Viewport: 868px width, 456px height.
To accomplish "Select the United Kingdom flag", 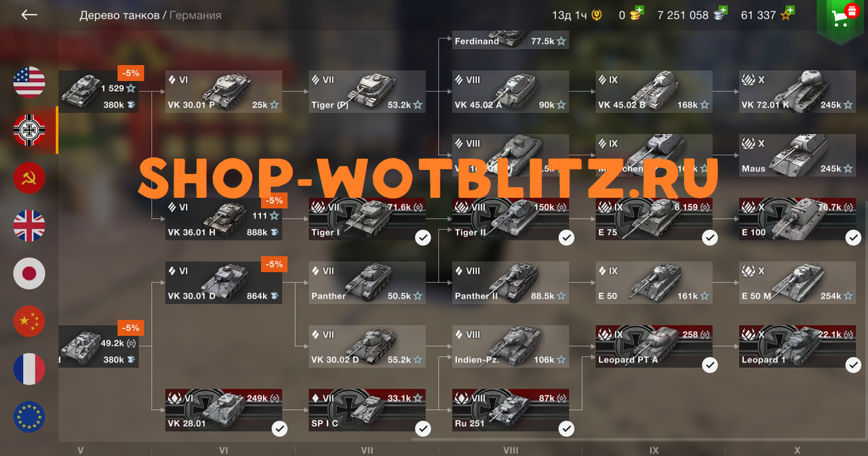I will coord(29,226).
